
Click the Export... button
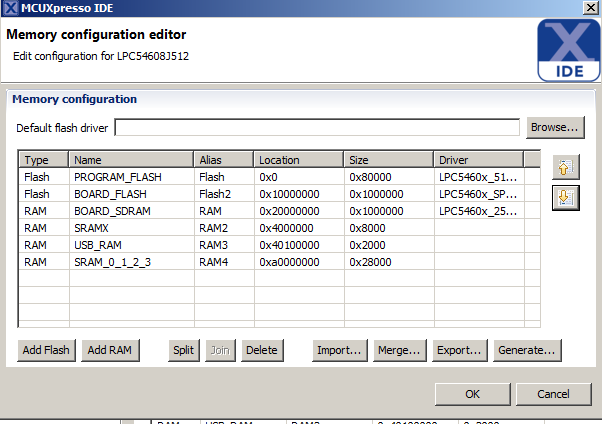tap(459, 350)
